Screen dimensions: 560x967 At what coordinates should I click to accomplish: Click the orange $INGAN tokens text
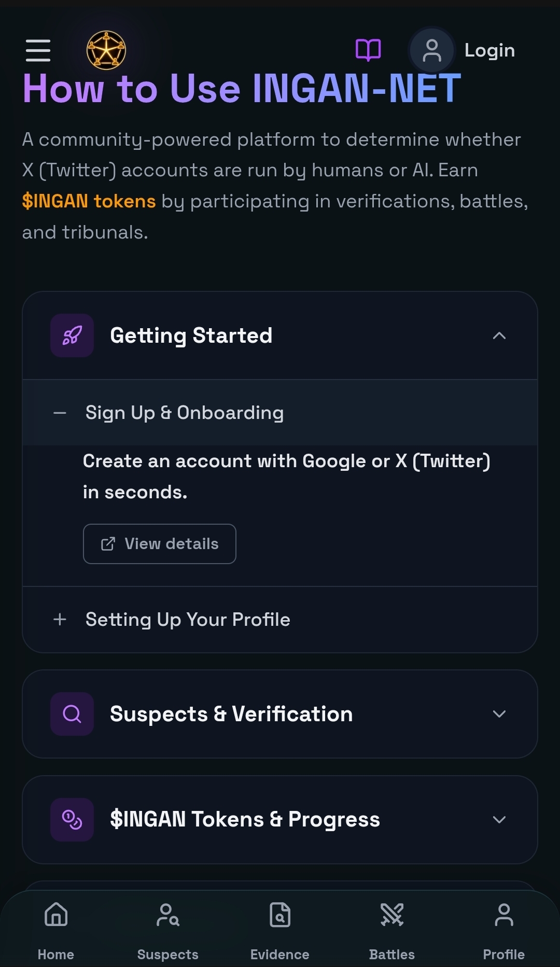pyautogui.click(x=89, y=201)
